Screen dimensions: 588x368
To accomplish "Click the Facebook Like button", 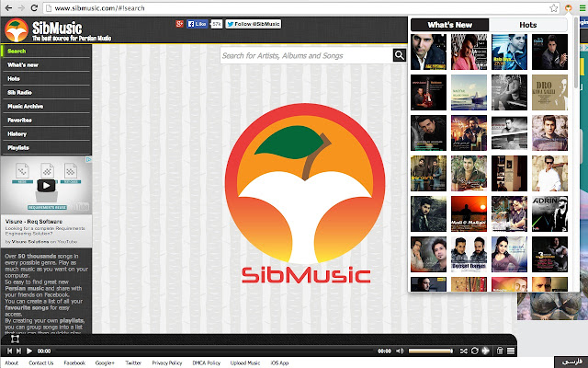I will pyautogui.click(x=198, y=24).
